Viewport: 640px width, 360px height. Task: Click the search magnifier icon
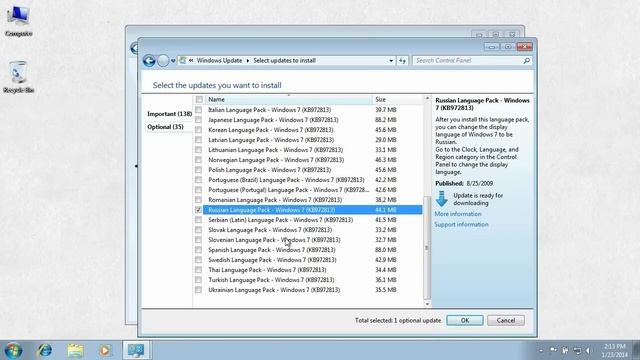point(527,61)
